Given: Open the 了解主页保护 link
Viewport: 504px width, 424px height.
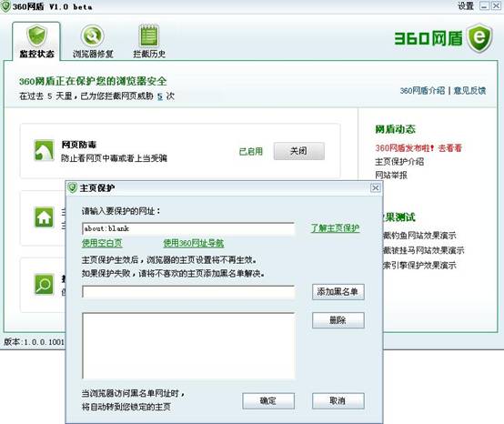Looking at the screenshot, I should (335, 228).
